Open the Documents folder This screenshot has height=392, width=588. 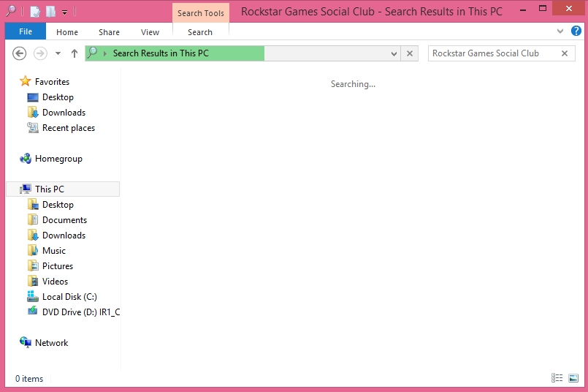point(64,219)
